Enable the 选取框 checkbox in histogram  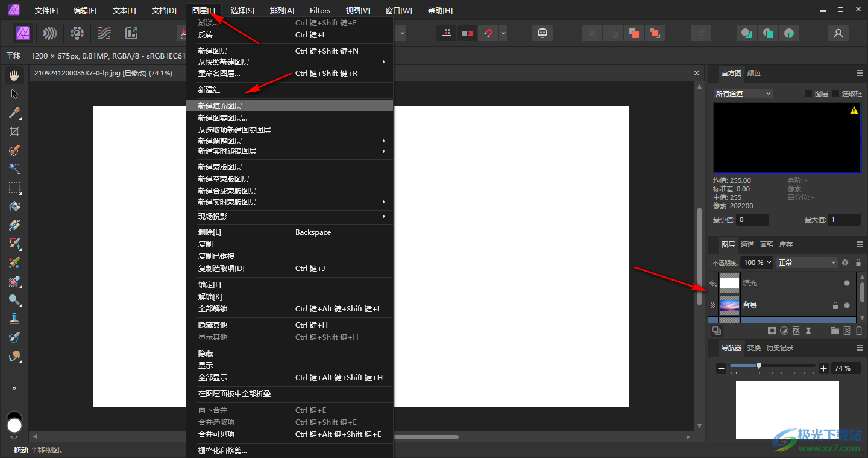[x=835, y=94]
